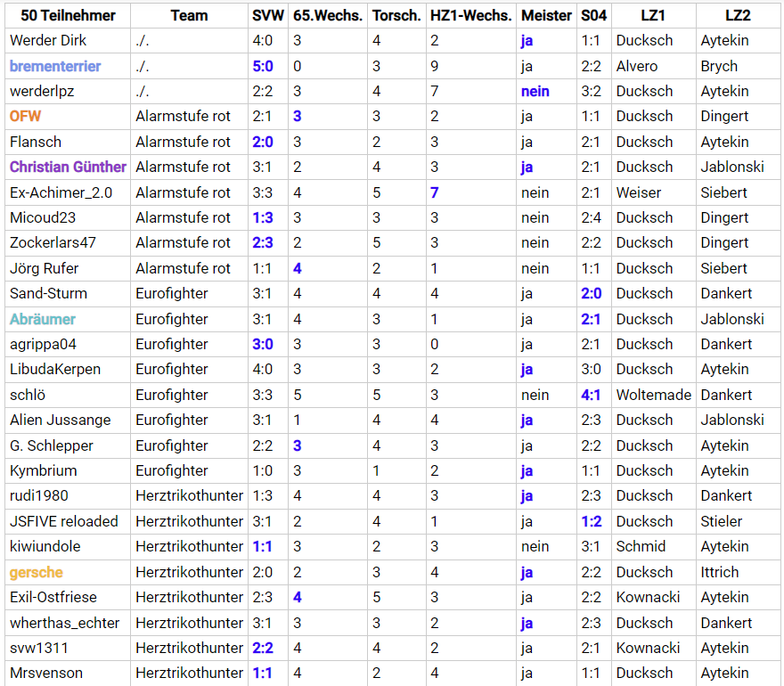The image size is (784, 686).
Task: Select participant 'Ex-Achimer_2.0'
Action: tap(61, 192)
